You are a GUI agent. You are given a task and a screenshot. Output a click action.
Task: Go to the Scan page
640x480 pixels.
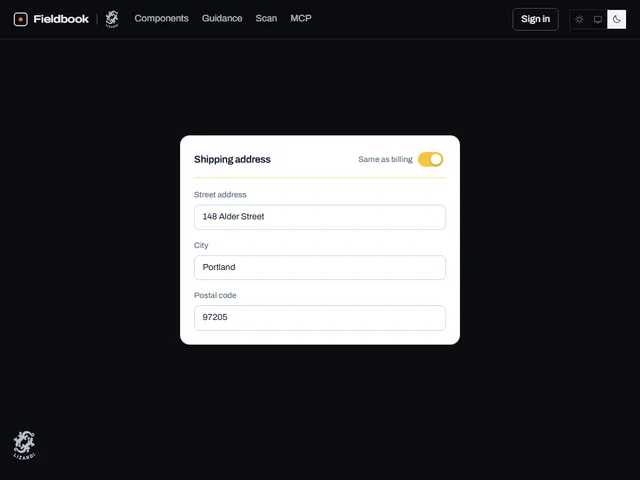tap(266, 18)
